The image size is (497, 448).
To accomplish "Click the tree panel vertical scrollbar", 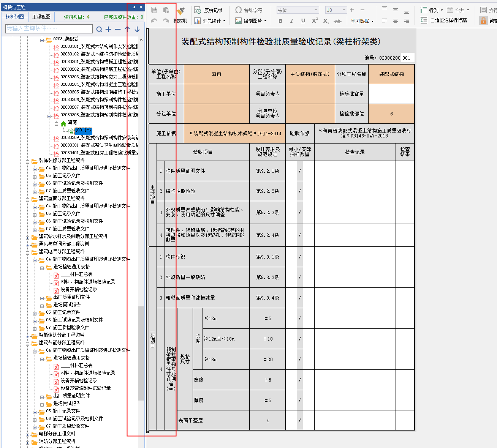I will 141,353.
